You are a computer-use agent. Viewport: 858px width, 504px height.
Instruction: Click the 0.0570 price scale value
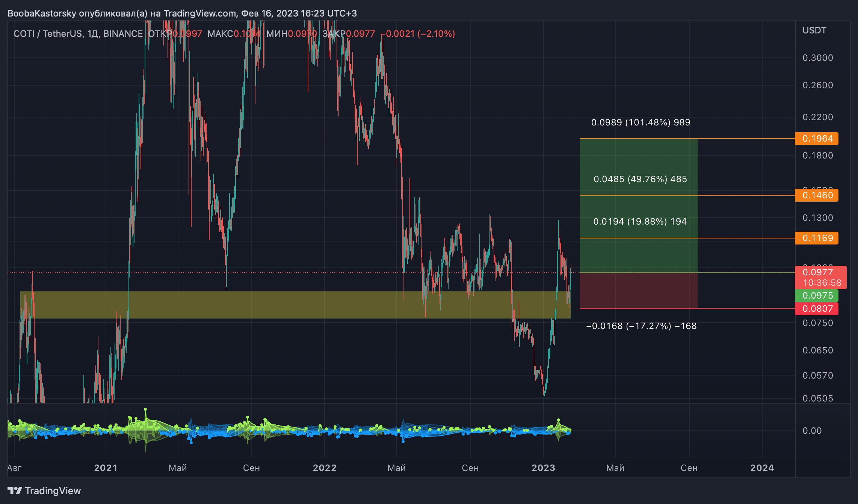pos(817,376)
